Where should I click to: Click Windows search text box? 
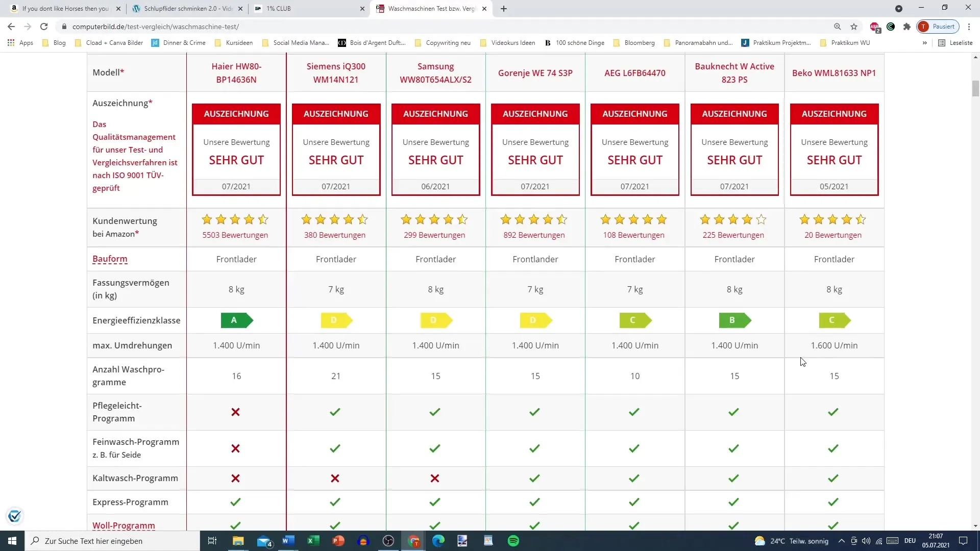[112, 541]
